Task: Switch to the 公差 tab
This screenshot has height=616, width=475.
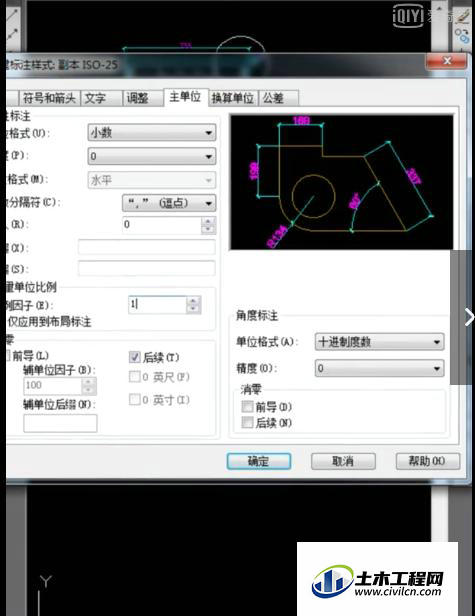Action: point(279,98)
